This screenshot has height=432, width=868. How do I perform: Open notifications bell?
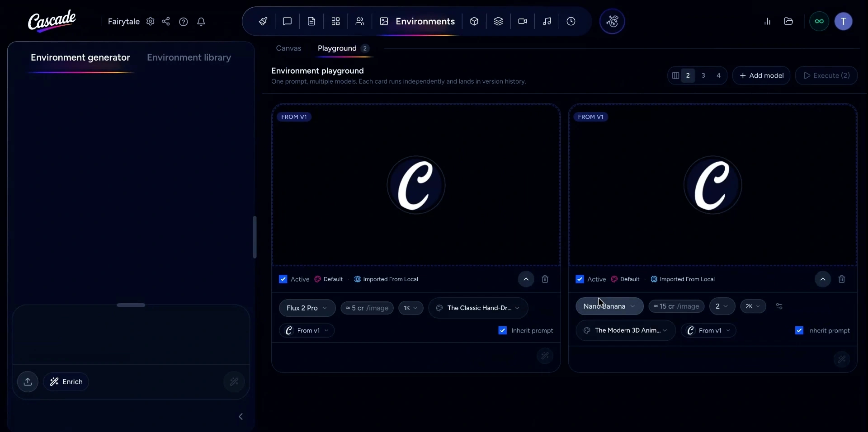tap(201, 22)
